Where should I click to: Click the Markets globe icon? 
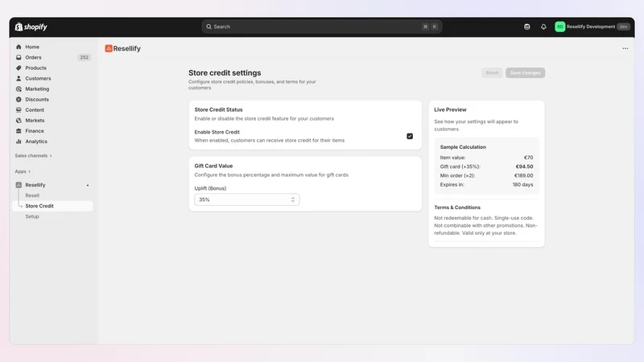[x=19, y=120]
